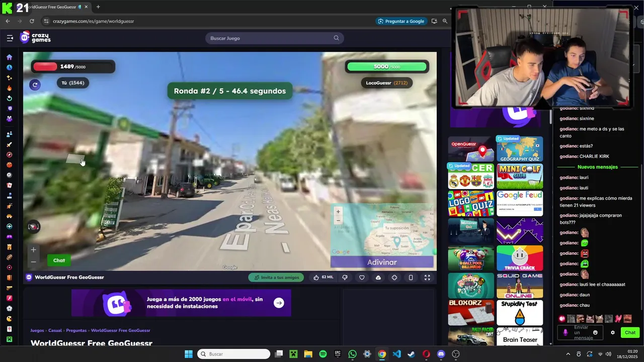Open the Stupidity Test game thumbnail
644x362 pixels.
tap(520, 312)
